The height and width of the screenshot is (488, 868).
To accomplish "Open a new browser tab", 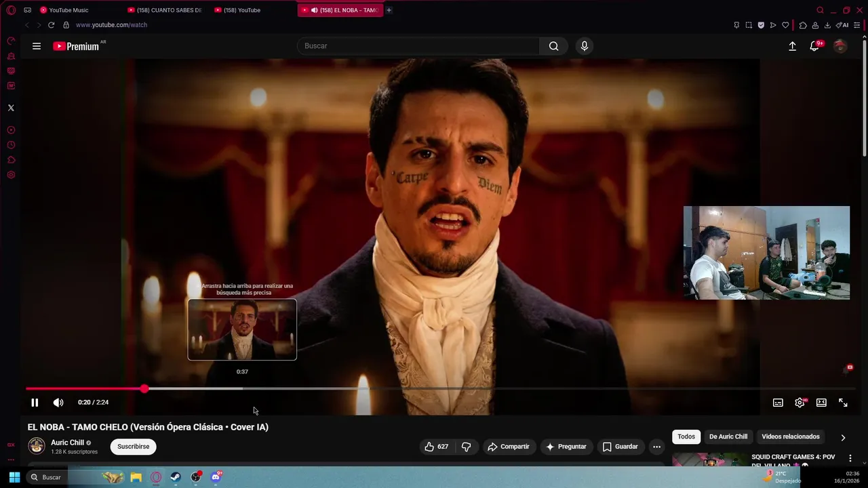I will pos(389,10).
